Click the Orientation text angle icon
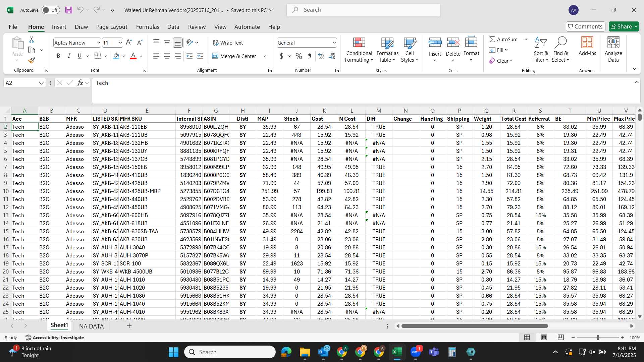Screen dimensions: 644x362 tap(190, 42)
